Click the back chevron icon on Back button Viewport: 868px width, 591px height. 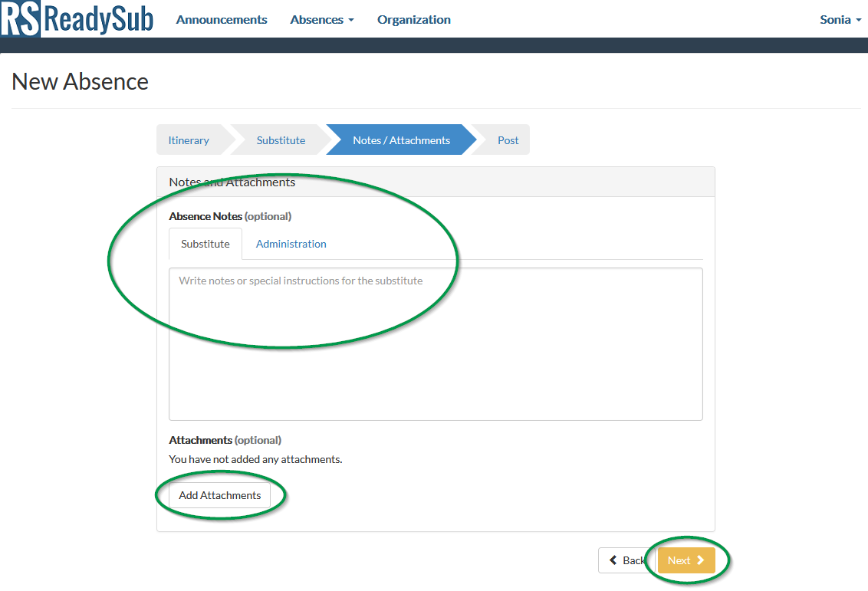click(614, 560)
